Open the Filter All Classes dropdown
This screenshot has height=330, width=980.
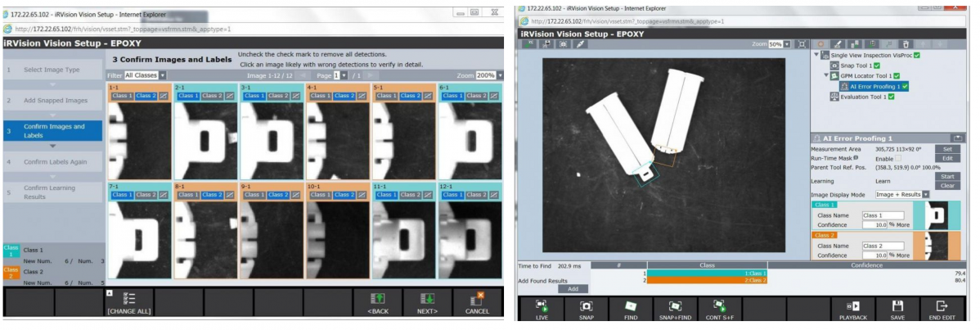(146, 75)
